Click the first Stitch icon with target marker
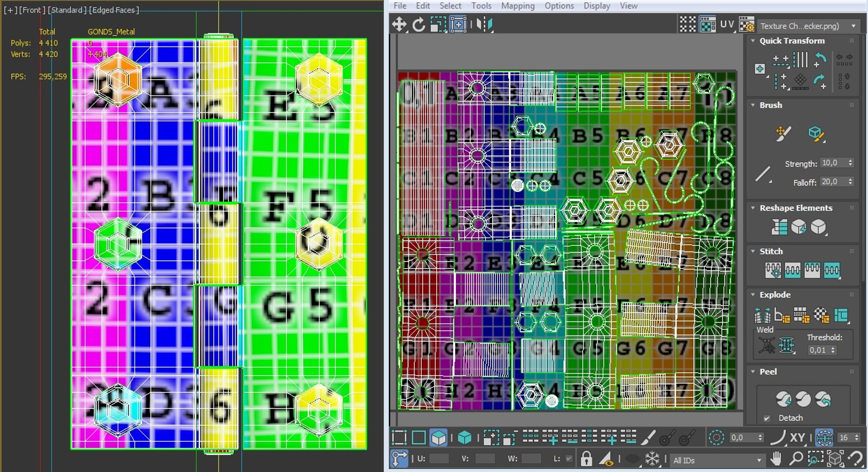The height and width of the screenshot is (472, 868). click(x=773, y=270)
